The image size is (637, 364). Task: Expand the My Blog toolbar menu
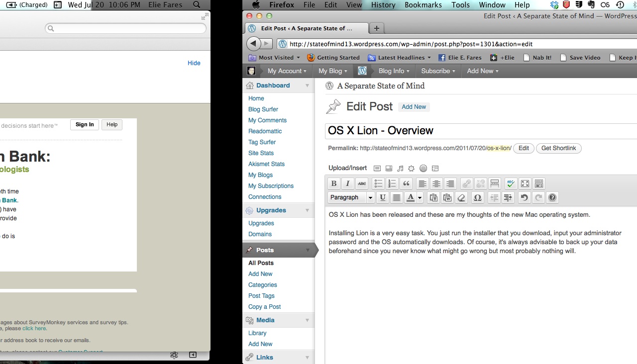click(332, 71)
